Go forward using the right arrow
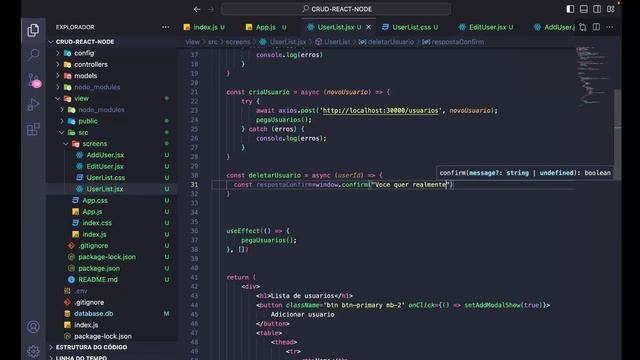 [211, 9]
